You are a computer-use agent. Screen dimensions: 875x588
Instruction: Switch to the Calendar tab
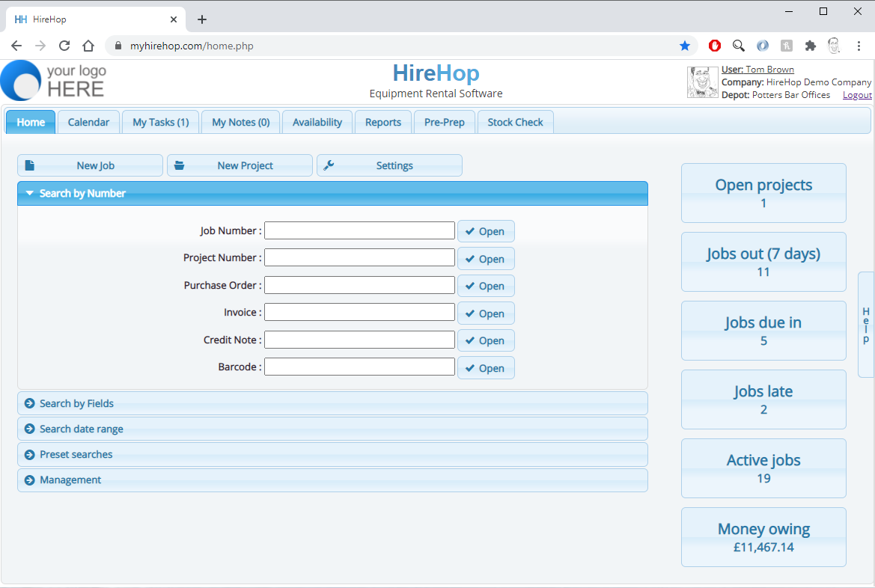(x=88, y=122)
